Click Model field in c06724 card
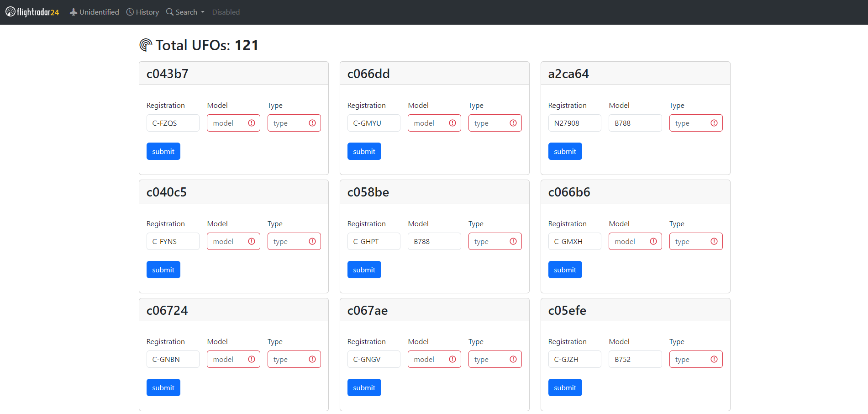868x414 pixels. (x=233, y=359)
